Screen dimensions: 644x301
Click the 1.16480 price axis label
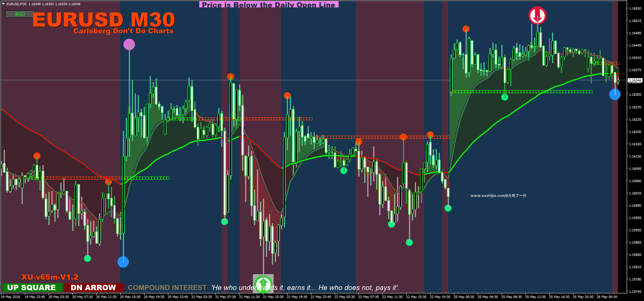point(635,33)
